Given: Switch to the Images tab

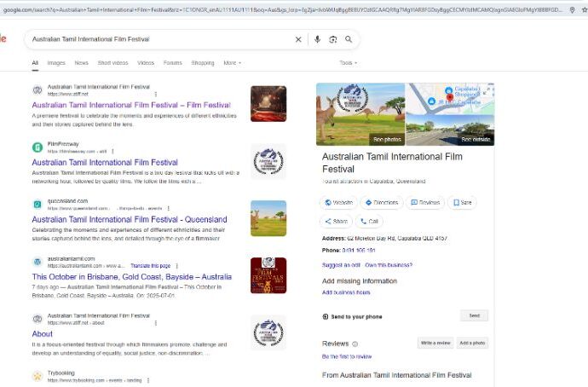Looking at the screenshot, I should (x=56, y=63).
